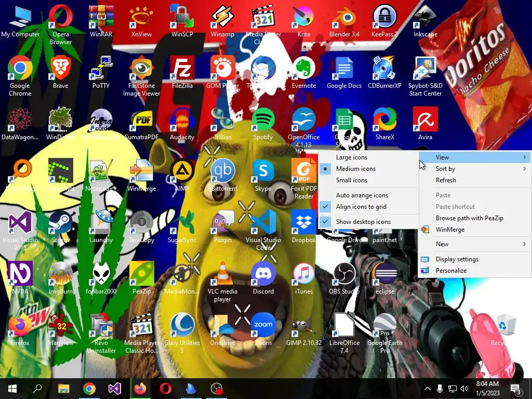Expand the View submenu
The width and height of the screenshot is (532, 399).
coord(475,157)
